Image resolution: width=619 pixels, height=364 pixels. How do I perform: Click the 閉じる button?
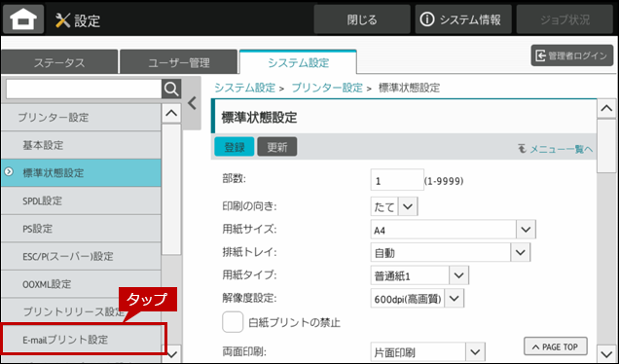(362, 19)
